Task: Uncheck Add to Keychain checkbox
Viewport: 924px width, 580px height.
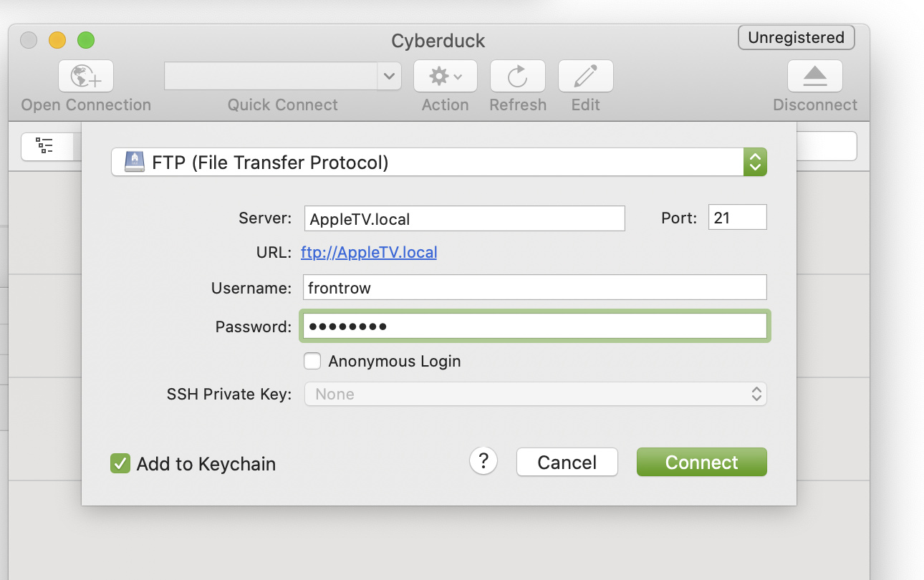Action: tap(120, 463)
